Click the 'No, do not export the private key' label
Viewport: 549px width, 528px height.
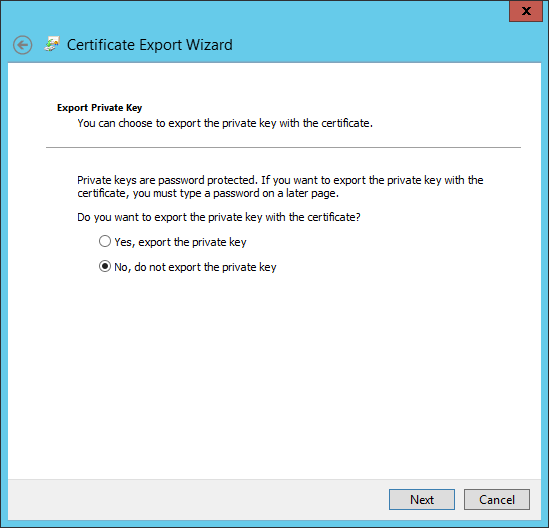[195, 267]
